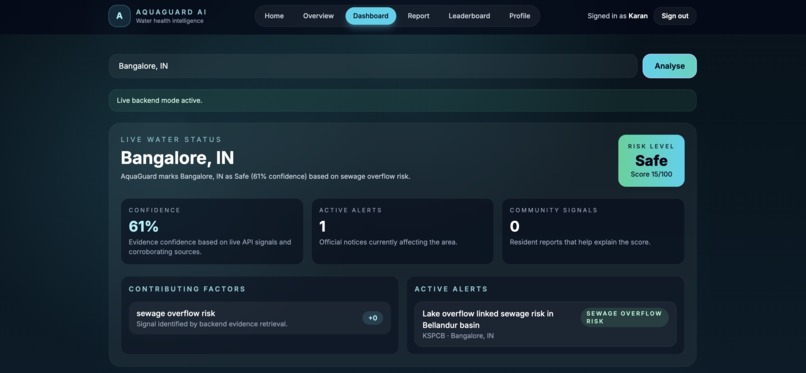The width and height of the screenshot is (806, 373).
Task: Open the Profile tab
Action: 520,16
